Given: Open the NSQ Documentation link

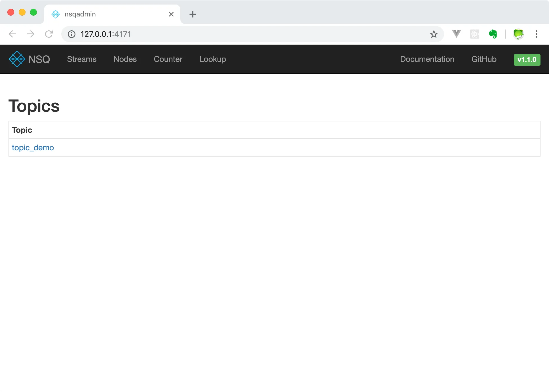Looking at the screenshot, I should [x=427, y=59].
